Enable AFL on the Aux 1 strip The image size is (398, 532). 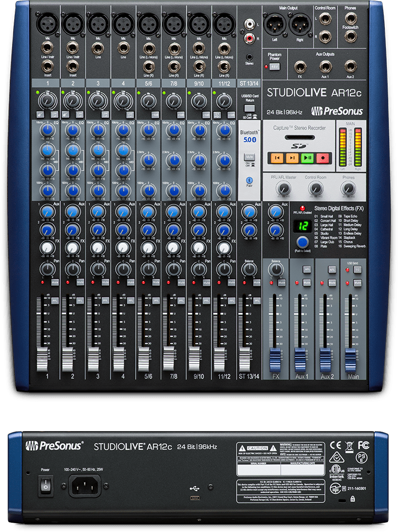(307, 269)
